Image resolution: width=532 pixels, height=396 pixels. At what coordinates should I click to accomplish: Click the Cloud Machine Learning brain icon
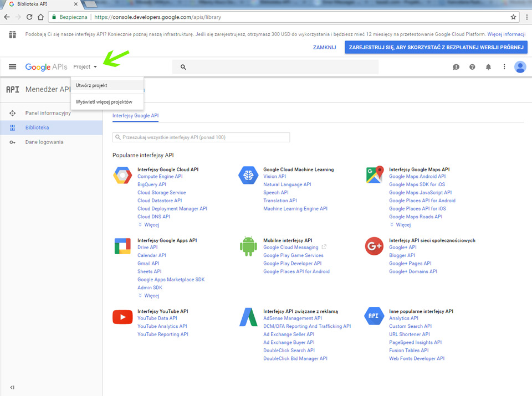[248, 175]
